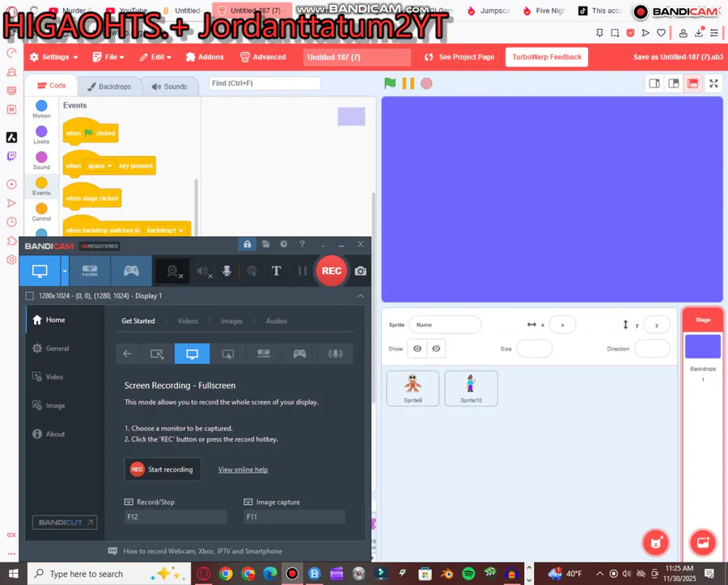Screen dimensions: 728x585
Task: Toggle Bandicam webcam overlay
Action: 173,271
